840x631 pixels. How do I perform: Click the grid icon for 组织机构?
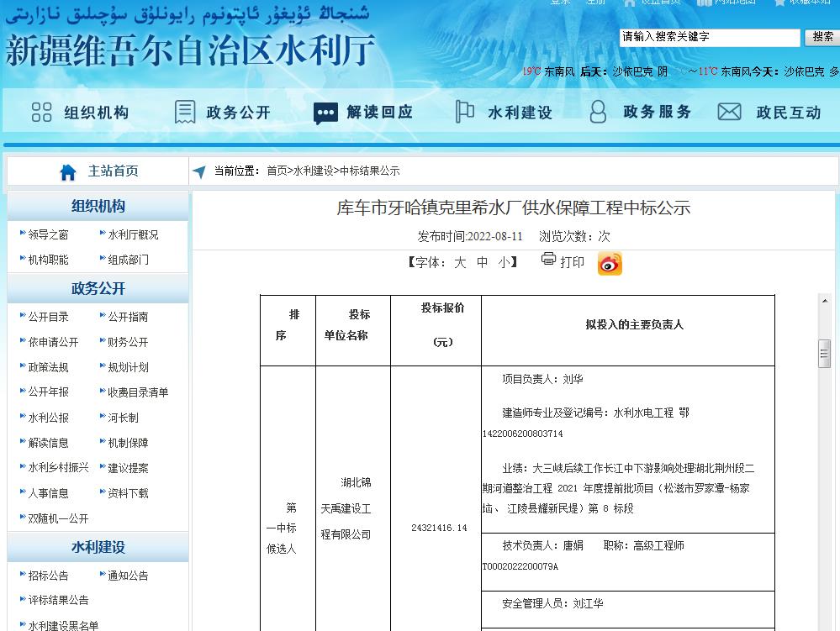point(40,110)
